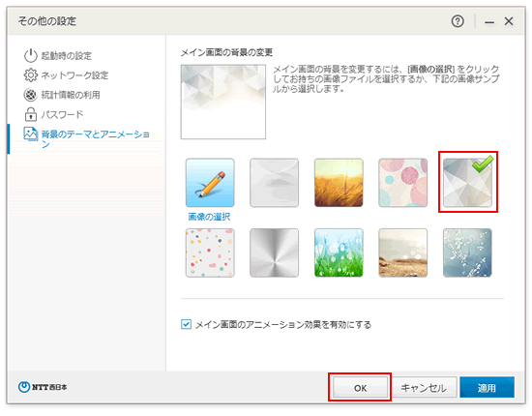Click the gear icon for ネットワーク設定

(x=31, y=75)
